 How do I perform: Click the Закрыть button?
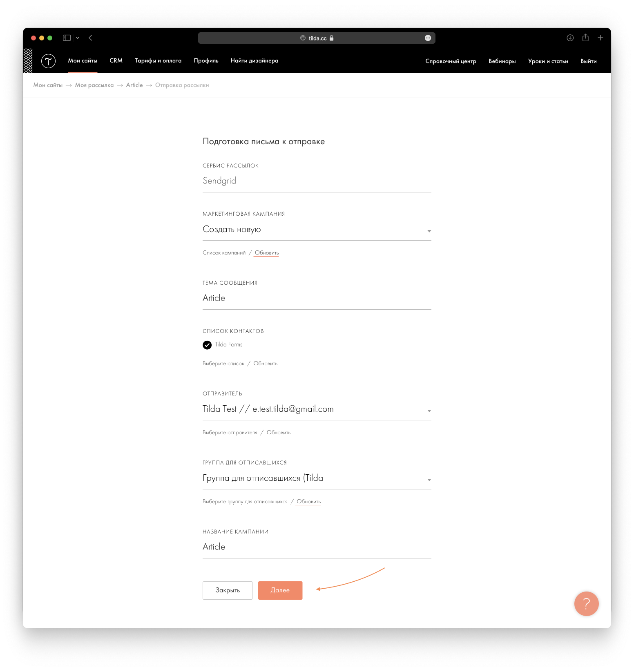228,590
